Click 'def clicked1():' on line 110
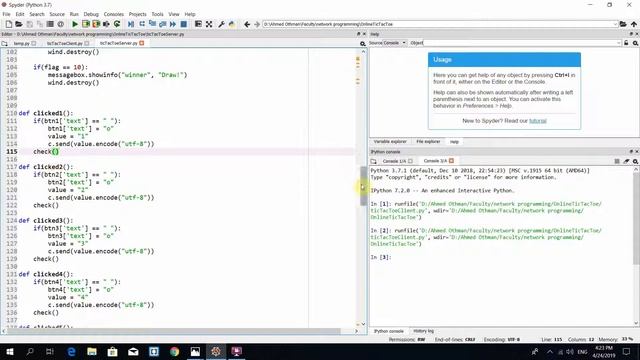The height and width of the screenshot is (360, 640). pyautogui.click(x=46, y=113)
